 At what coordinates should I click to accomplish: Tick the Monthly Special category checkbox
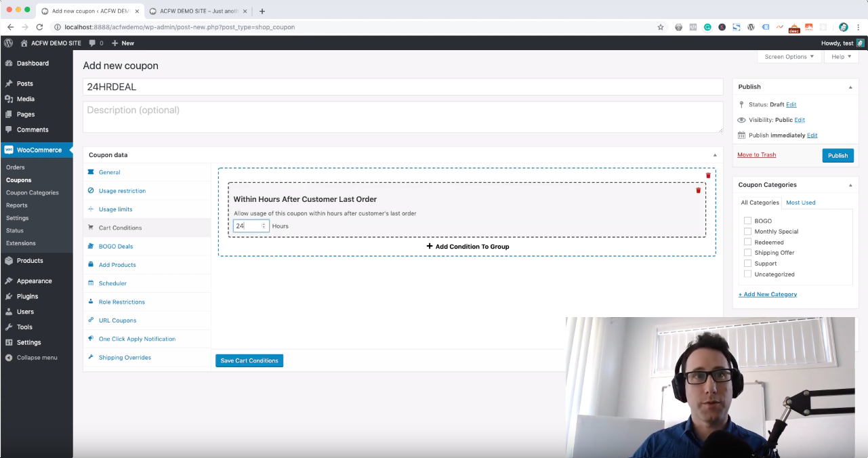point(747,232)
